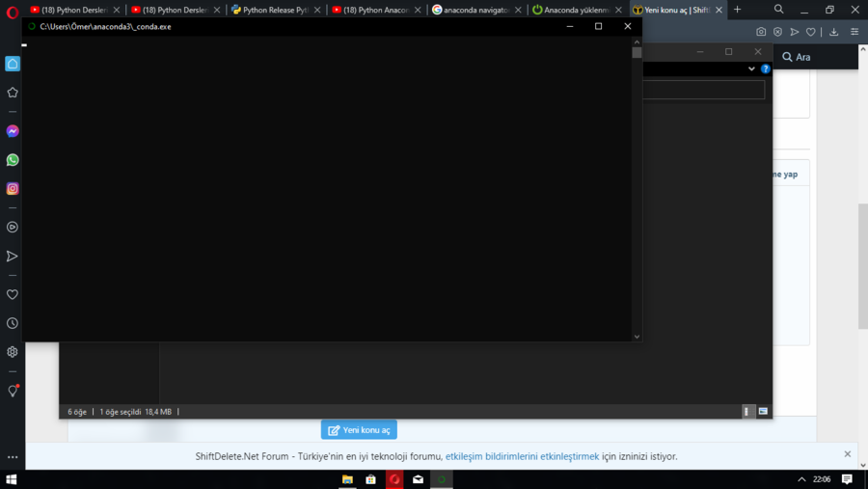
Task: Open Messenger in the Opera sidebar
Action: coord(13,131)
